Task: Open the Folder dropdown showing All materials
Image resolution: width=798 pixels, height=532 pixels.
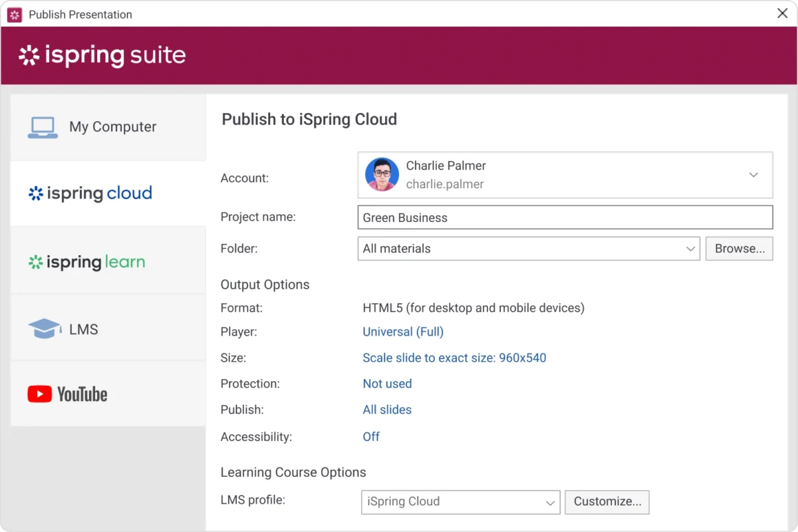Action: click(529, 249)
